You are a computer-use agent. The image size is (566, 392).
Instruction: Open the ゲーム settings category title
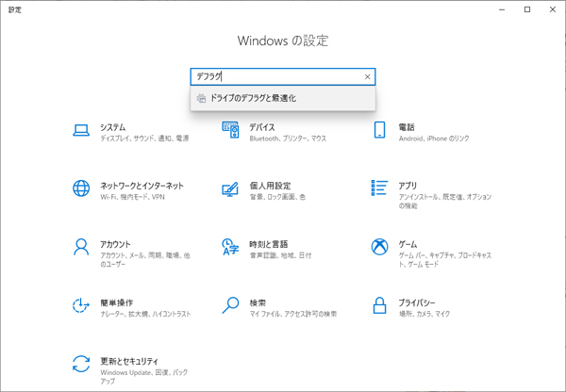[408, 244]
